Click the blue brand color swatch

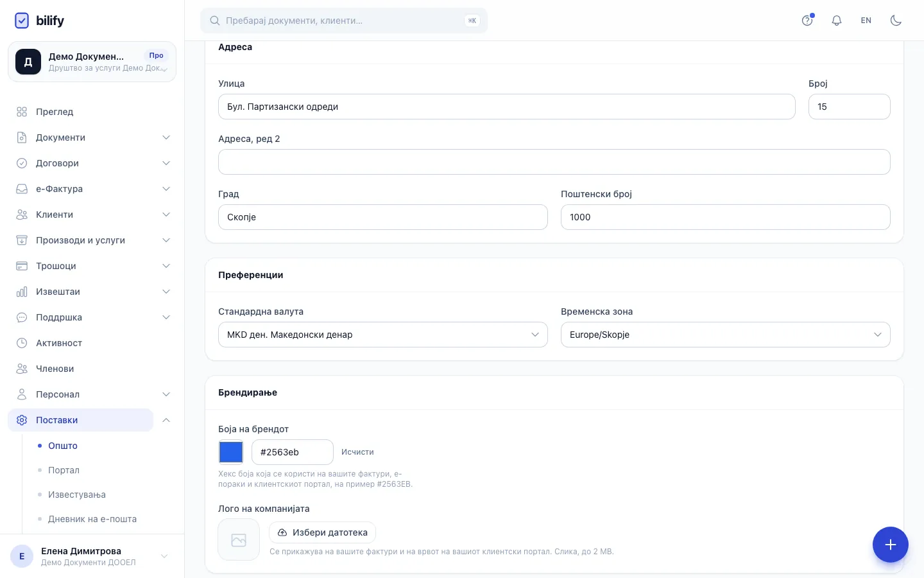[231, 452]
